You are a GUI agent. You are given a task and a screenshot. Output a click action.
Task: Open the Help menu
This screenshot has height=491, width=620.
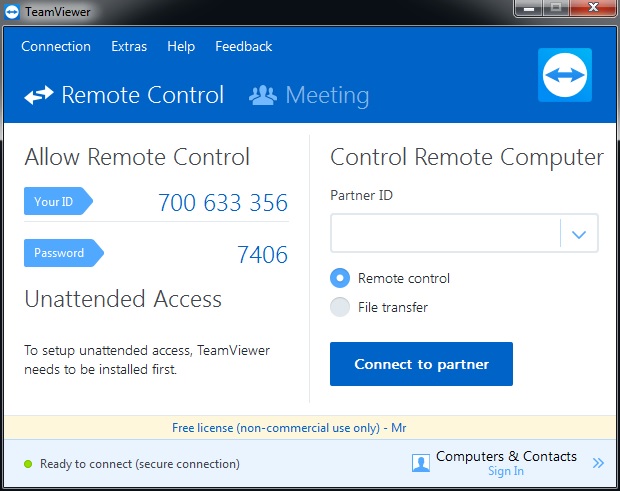(x=181, y=46)
